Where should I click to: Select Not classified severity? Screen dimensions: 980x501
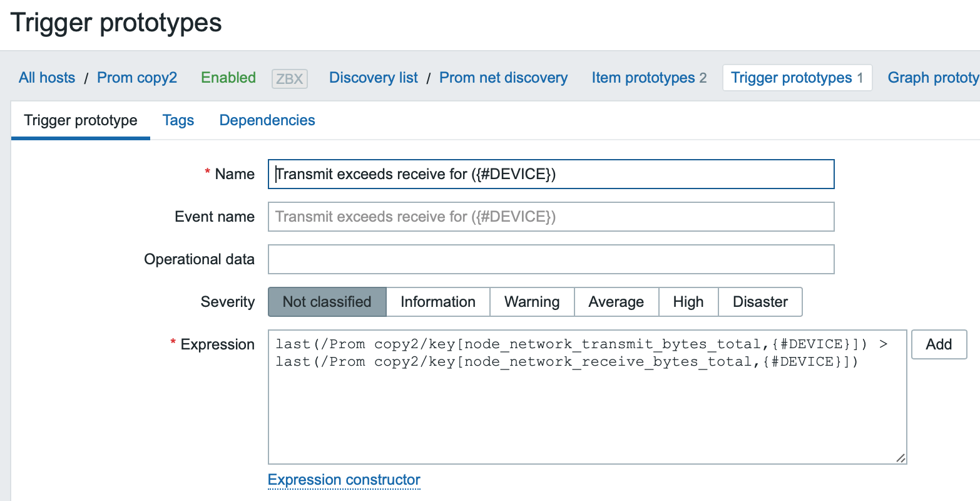click(327, 302)
